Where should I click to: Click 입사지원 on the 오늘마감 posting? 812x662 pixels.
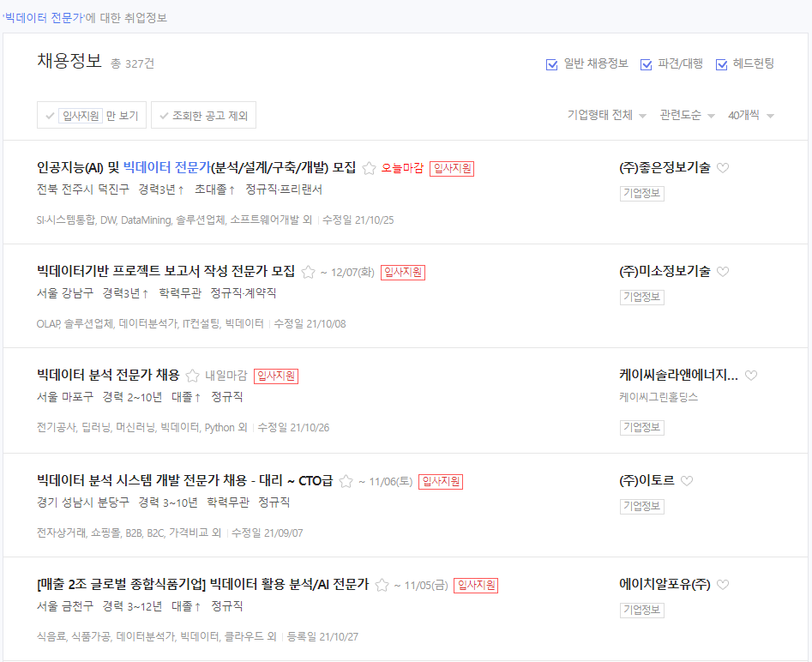[452, 168]
